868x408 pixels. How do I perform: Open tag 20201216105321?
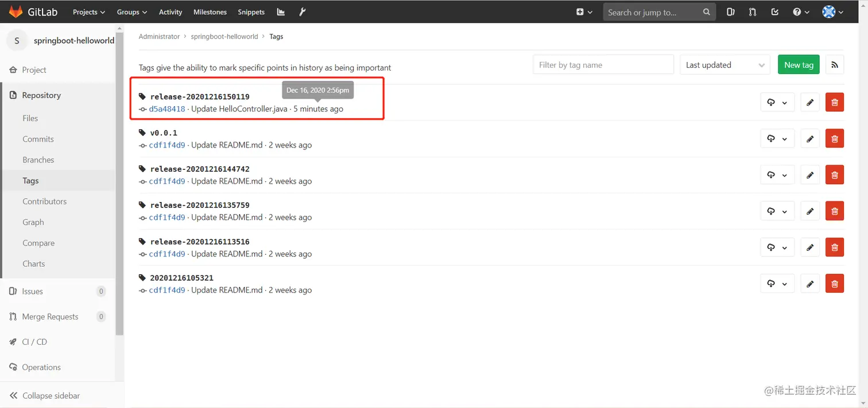(182, 278)
